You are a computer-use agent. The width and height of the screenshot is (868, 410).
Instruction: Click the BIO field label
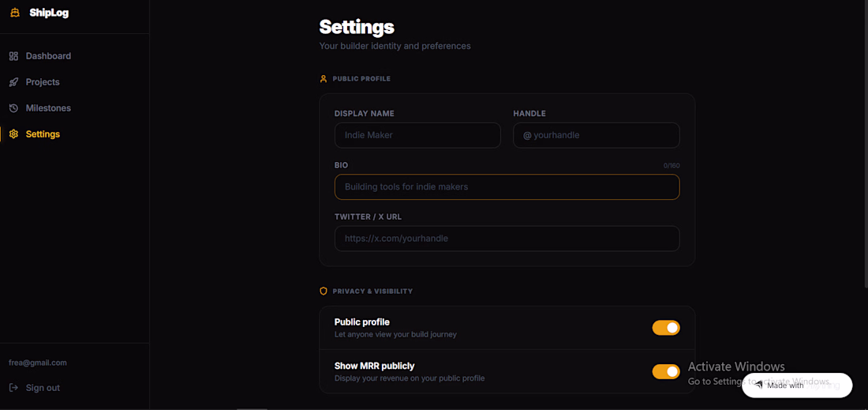(342, 165)
